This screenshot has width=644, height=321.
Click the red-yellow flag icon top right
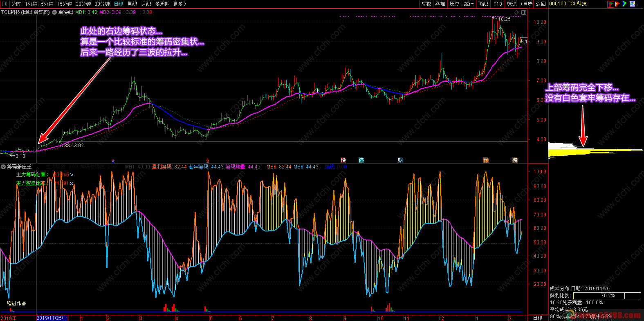pyautogui.click(x=617, y=4)
